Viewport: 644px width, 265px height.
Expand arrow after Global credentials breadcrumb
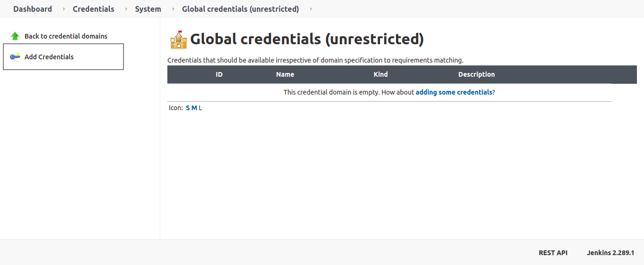pyautogui.click(x=311, y=9)
